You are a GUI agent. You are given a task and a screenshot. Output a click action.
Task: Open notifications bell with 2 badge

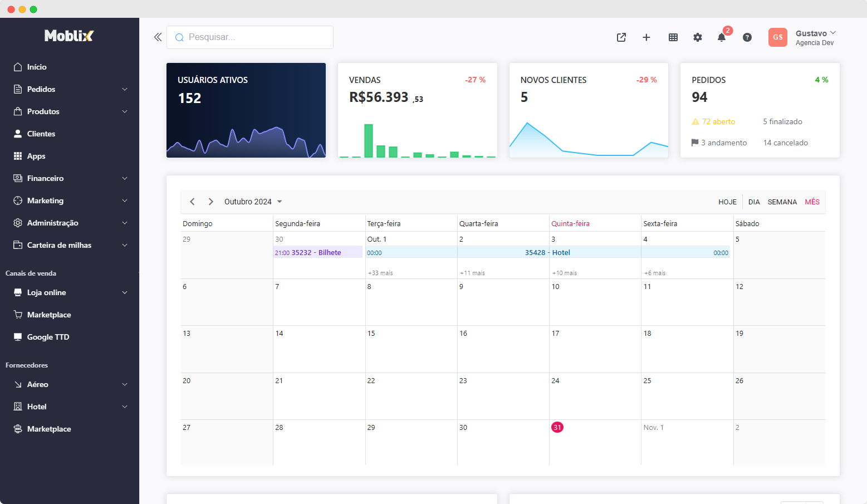pyautogui.click(x=722, y=37)
